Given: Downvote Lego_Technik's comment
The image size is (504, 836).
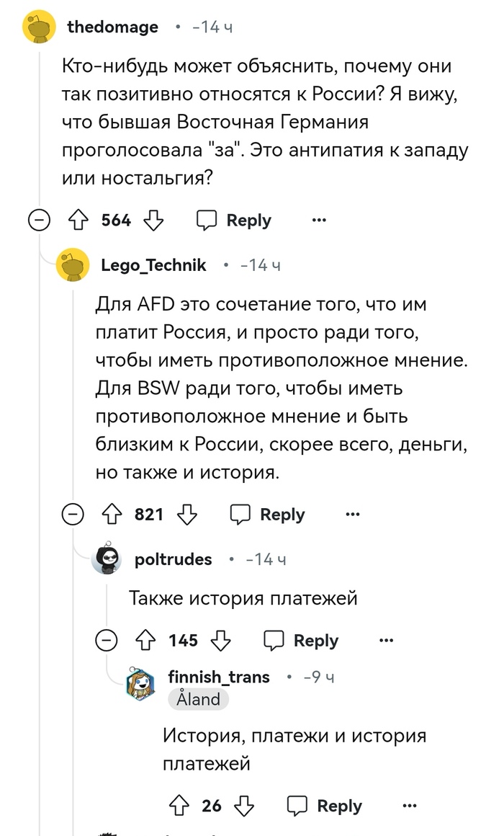Looking at the screenshot, I should coord(187,515).
